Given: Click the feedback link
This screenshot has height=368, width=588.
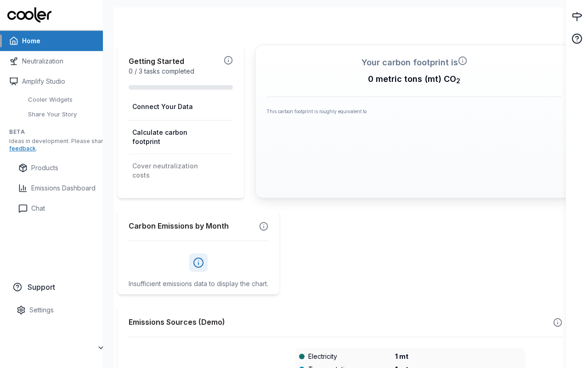Looking at the screenshot, I should 23,149.
